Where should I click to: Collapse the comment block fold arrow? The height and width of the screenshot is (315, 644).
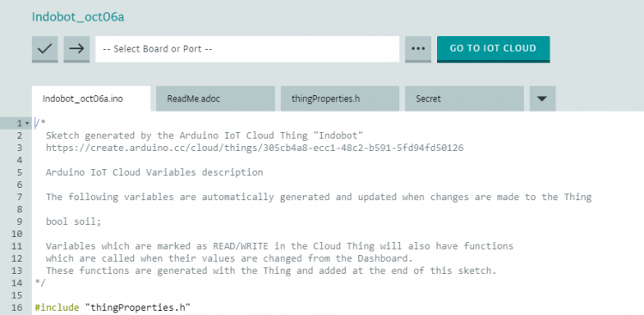point(27,124)
